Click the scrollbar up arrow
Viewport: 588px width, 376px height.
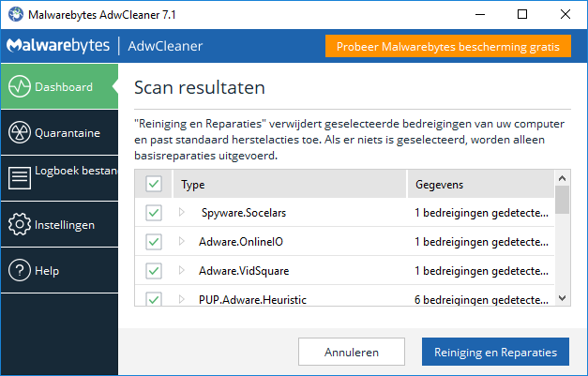coord(562,178)
